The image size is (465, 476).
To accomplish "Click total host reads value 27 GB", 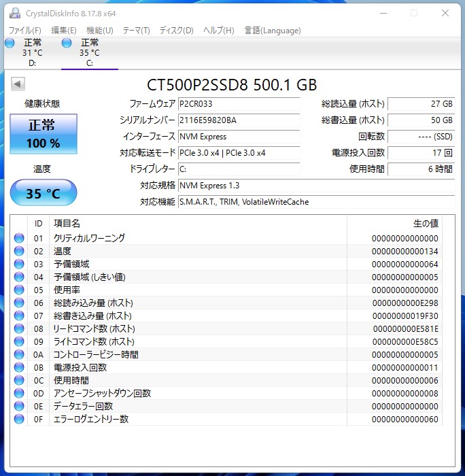I will [421, 104].
